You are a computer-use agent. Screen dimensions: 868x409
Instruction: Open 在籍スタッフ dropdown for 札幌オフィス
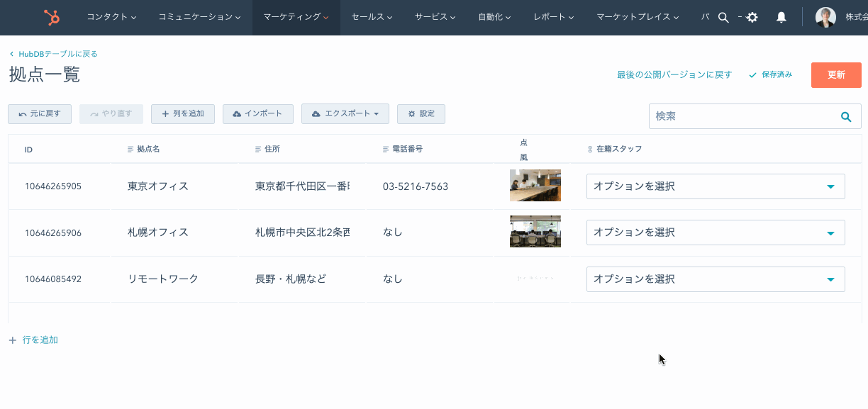pyautogui.click(x=716, y=232)
